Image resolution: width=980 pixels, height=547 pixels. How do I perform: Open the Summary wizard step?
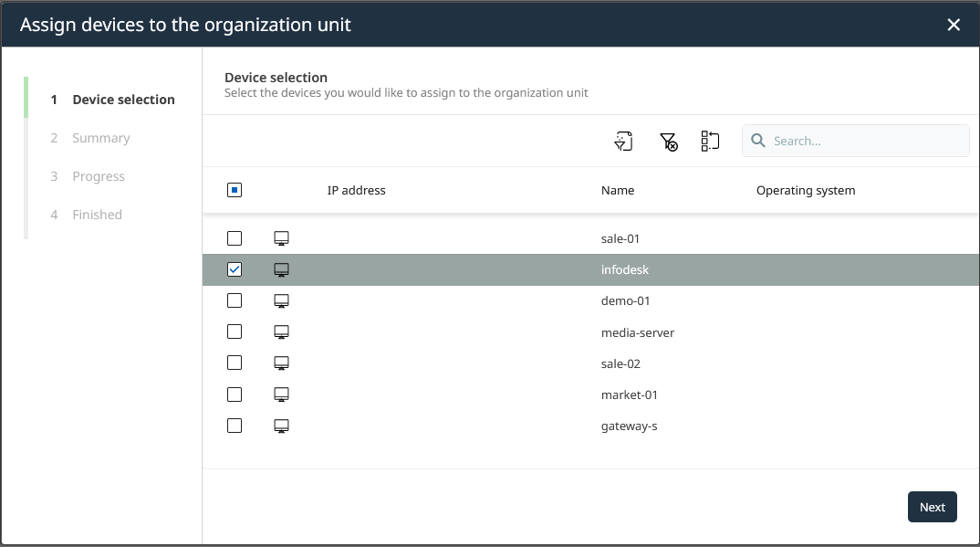100,137
